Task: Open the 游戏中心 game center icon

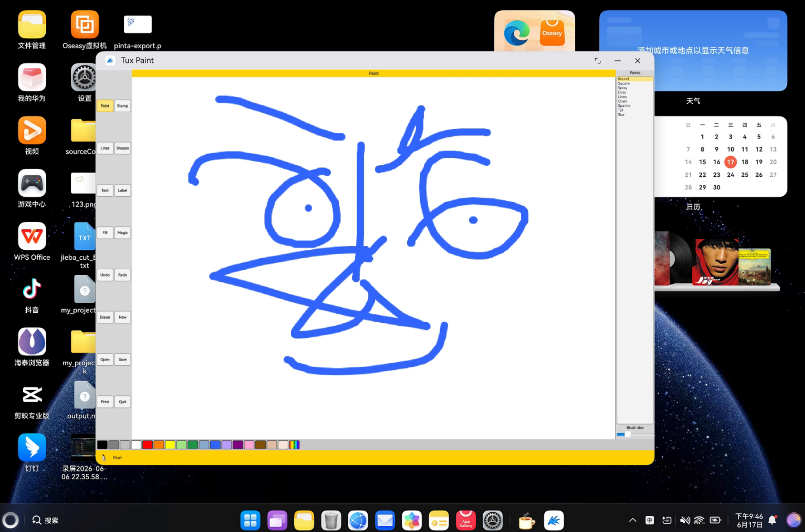Action: click(x=32, y=189)
